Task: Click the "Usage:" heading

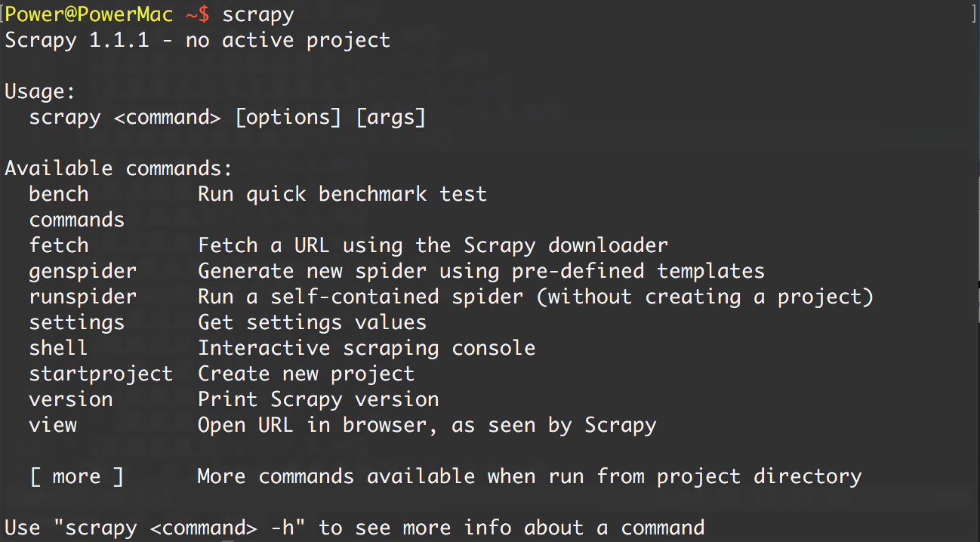Action: (40, 92)
